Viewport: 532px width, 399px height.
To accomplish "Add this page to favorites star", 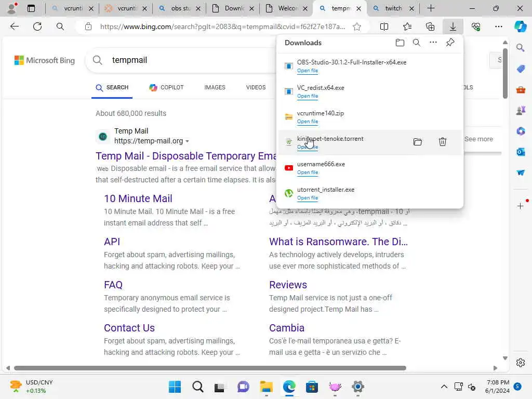I will [357, 26].
